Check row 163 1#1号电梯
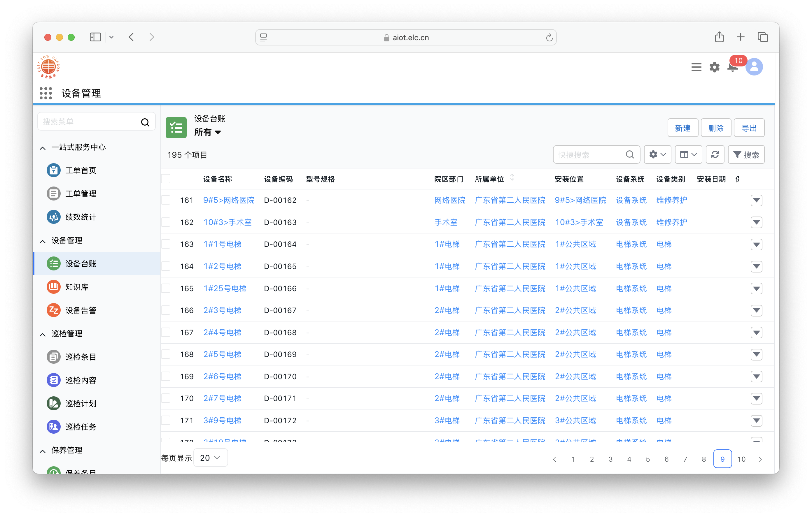 [x=166, y=244]
